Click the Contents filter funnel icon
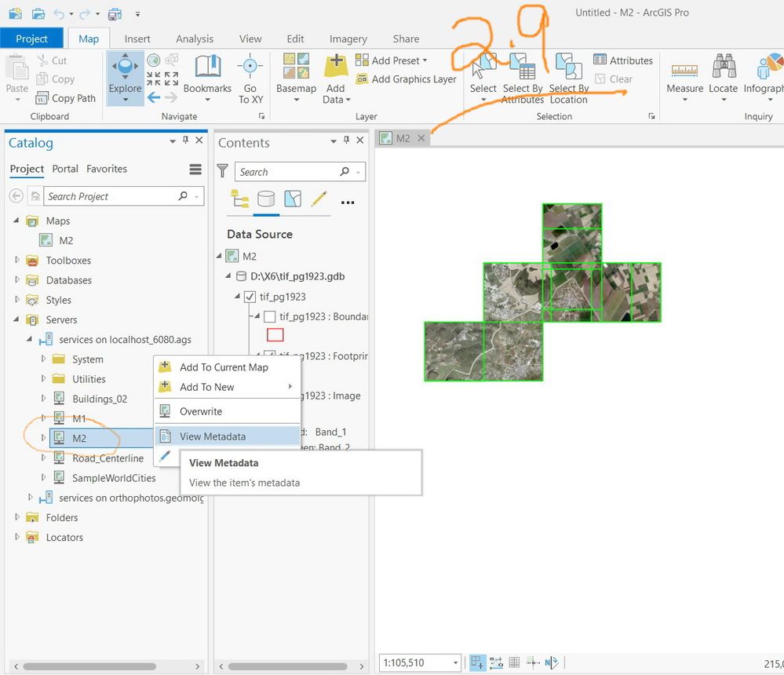Image resolution: width=784 pixels, height=675 pixels. (223, 171)
